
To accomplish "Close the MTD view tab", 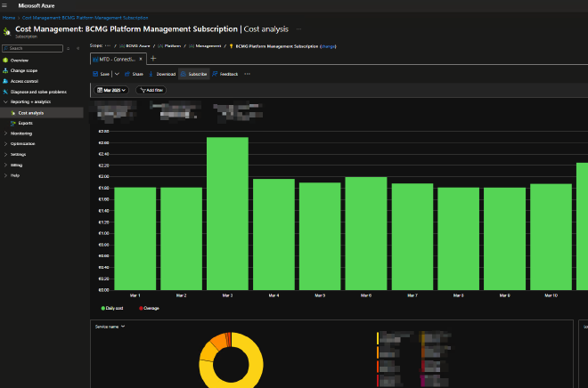I will pyautogui.click(x=141, y=59).
